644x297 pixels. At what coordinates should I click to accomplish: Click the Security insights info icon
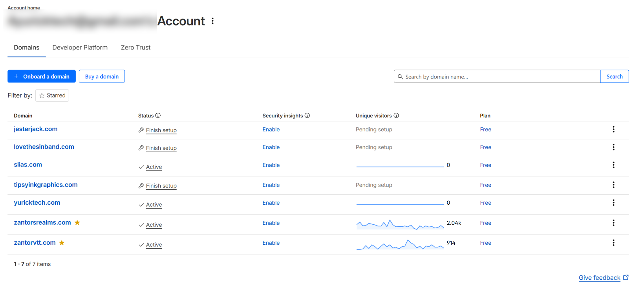[307, 115]
